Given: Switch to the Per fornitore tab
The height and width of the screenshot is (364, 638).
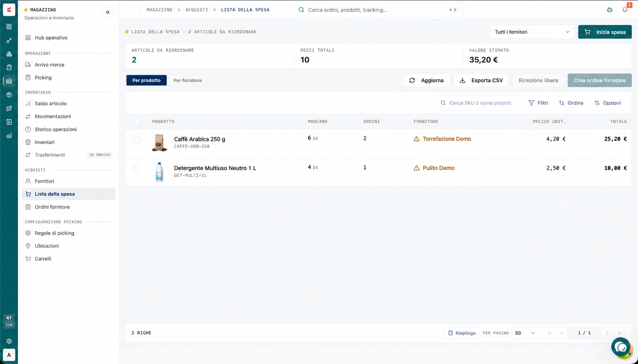Looking at the screenshot, I should [x=188, y=80].
